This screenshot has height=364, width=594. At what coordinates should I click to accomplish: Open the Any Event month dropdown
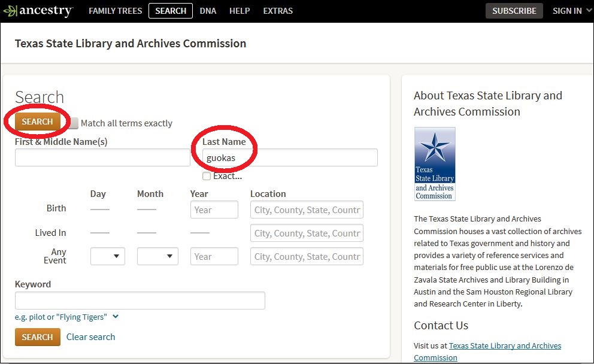coord(157,256)
